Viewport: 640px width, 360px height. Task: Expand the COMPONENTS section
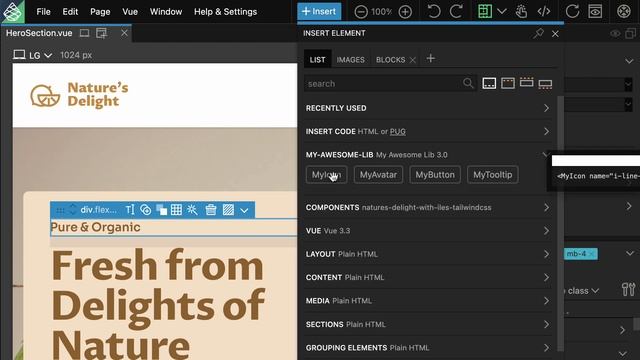coord(428,207)
